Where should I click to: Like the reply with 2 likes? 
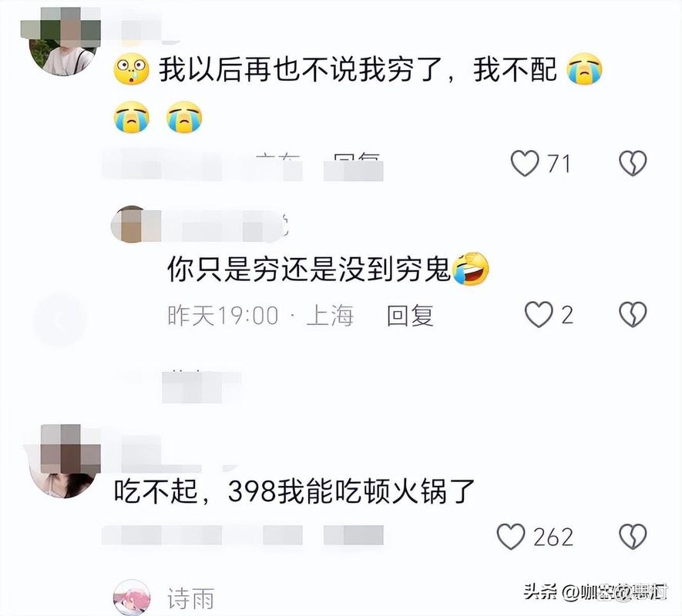(539, 314)
